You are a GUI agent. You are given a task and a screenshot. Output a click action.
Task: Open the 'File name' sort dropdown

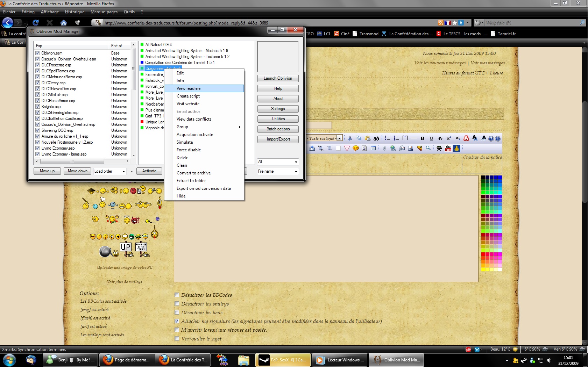[278, 171]
